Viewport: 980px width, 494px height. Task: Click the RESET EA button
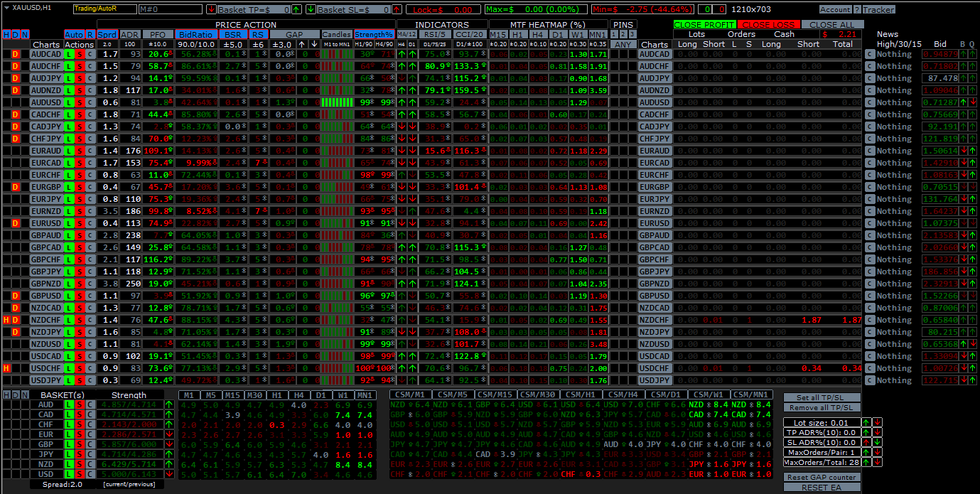822,488
